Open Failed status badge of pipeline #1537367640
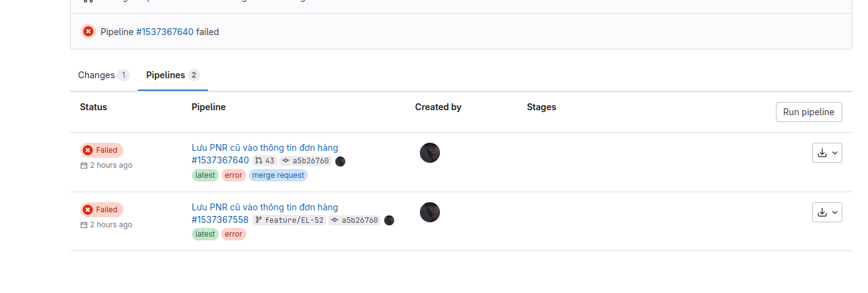Viewport: 868px width, 293px height. point(102,150)
